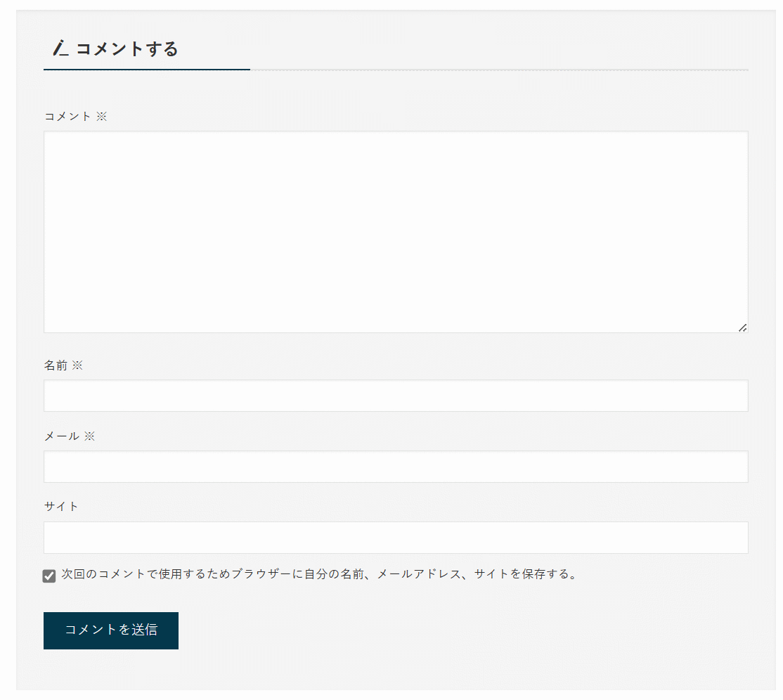
Task: Click the ※ required mark next to 名前
Action: [x=77, y=365]
